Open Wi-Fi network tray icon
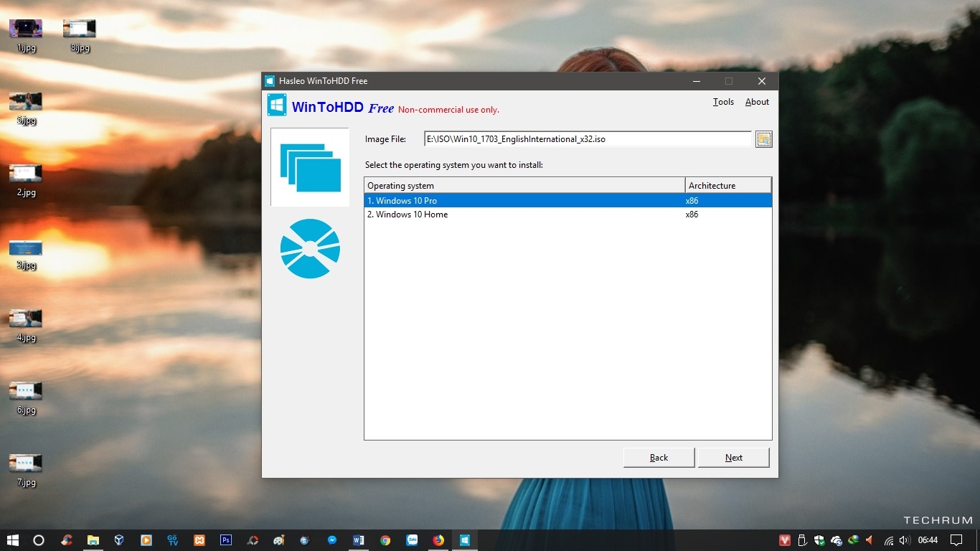The height and width of the screenshot is (551, 980). pyautogui.click(x=889, y=540)
